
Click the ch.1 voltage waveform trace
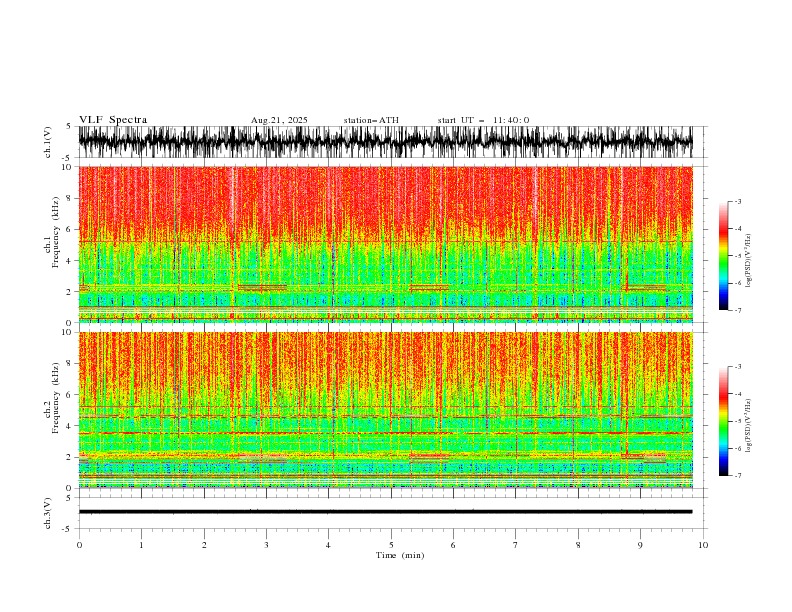pyautogui.click(x=385, y=142)
